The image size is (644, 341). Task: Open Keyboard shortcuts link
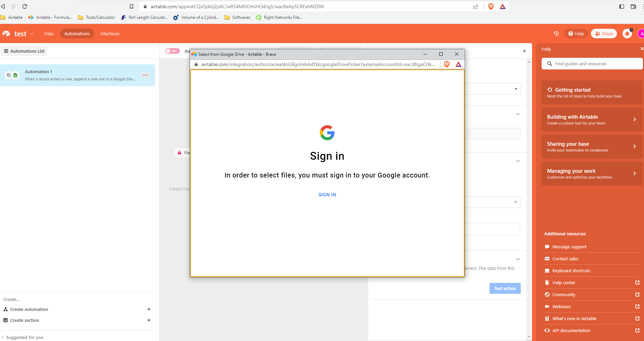[571, 271]
